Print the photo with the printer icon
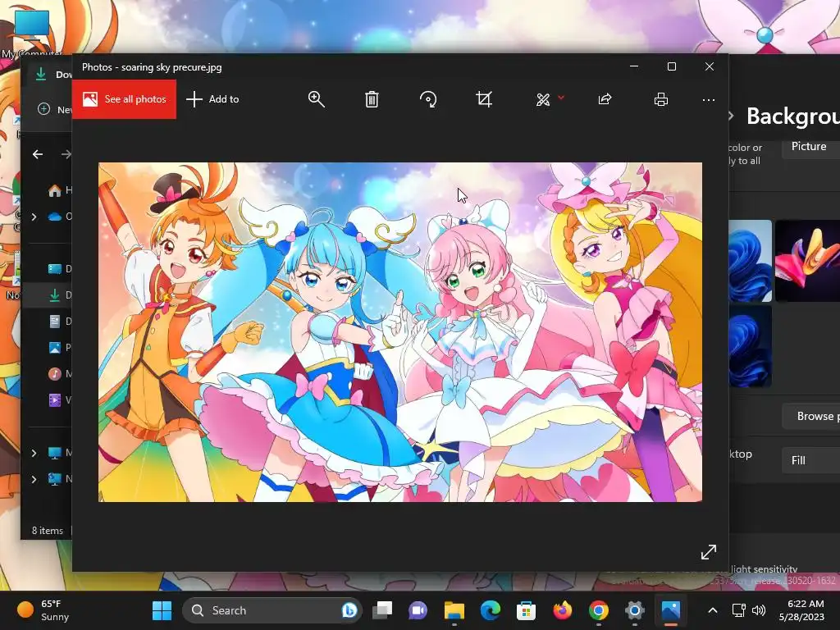The height and width of the screenshot is (630, 840). (x=661, y=99)
